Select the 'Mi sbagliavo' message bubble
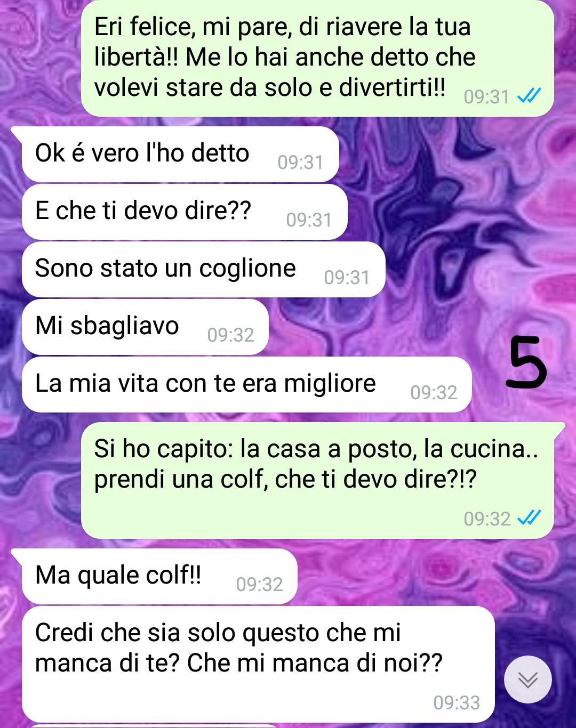The image size is (576, 728). pos(145,327)
